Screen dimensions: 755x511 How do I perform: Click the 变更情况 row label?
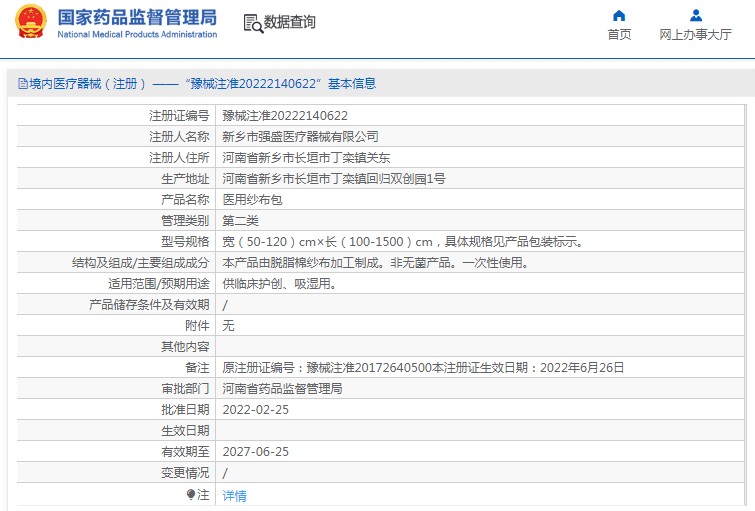tap(185, 473)
